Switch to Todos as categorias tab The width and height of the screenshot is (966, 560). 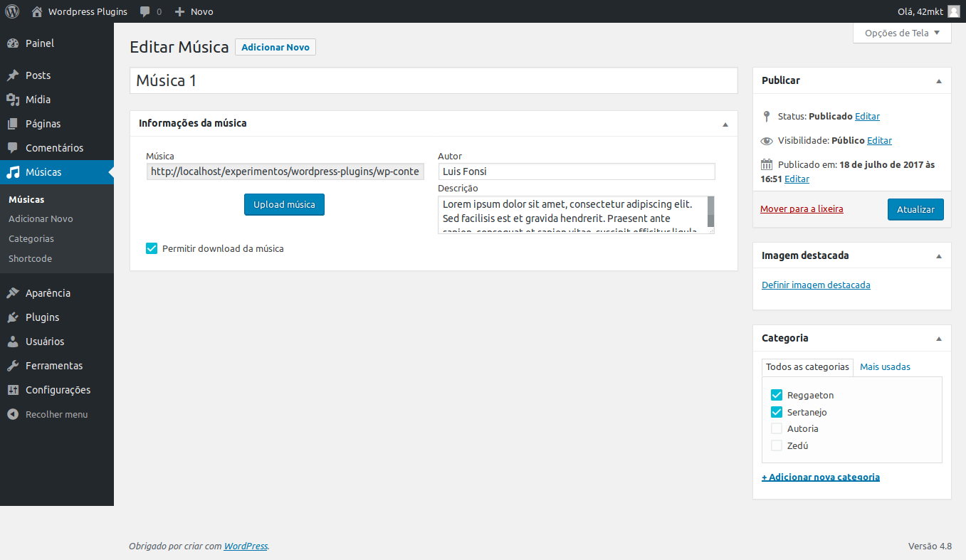[x=807, y=367]
